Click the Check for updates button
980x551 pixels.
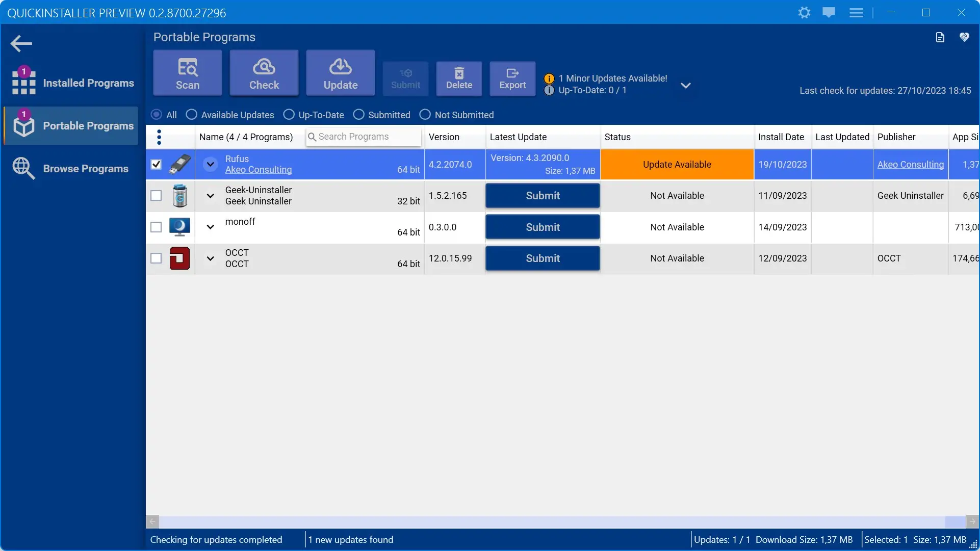pos(264,73)
